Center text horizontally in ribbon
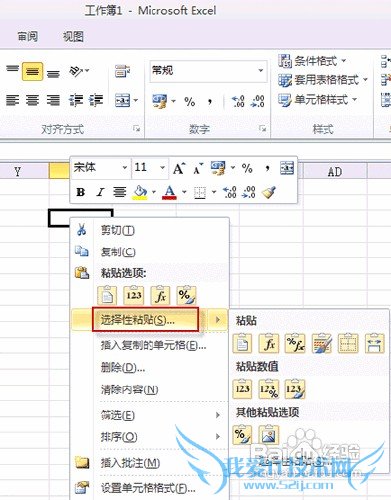 32,100
